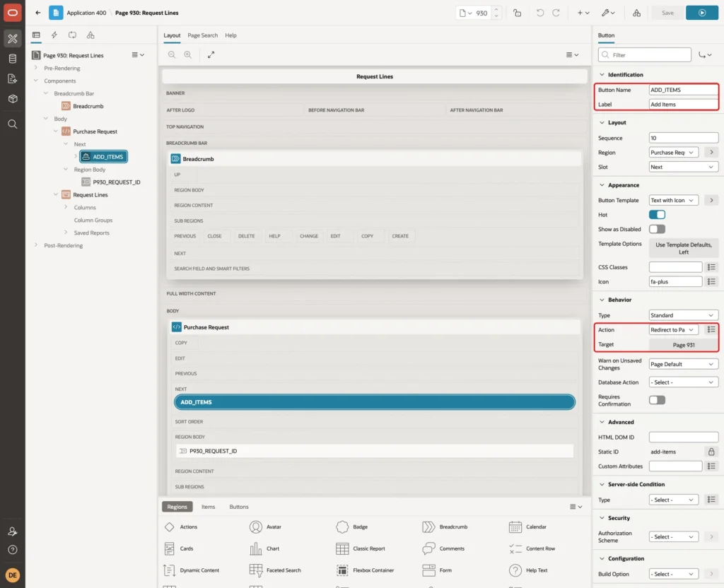
Task: Expand the layout pane to full size
Action: (x=211, y=55)
